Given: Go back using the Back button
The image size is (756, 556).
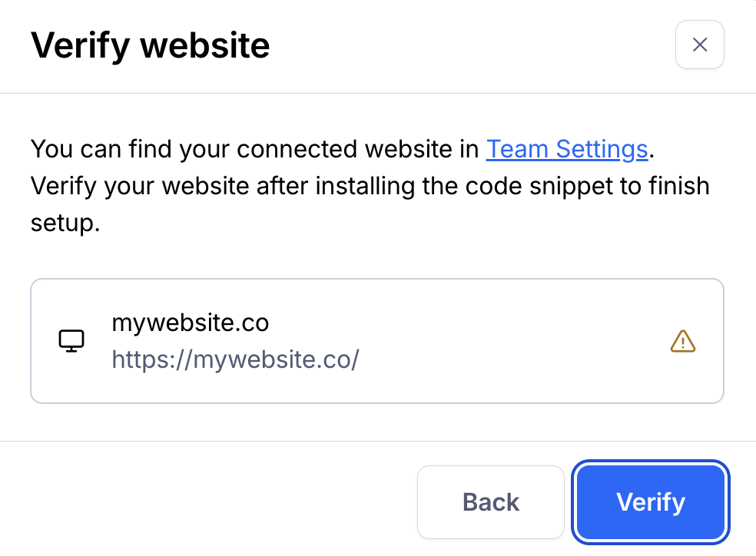Looking at the screenshot, I should (490, 502).
